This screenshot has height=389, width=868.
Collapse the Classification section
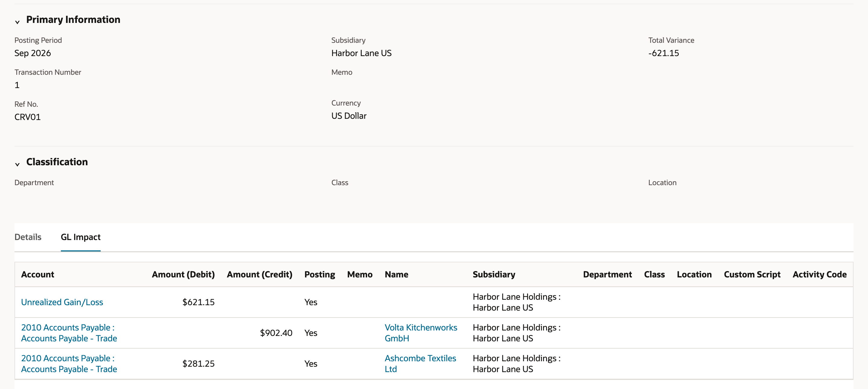pyautogui.click(x=17, y=164)
